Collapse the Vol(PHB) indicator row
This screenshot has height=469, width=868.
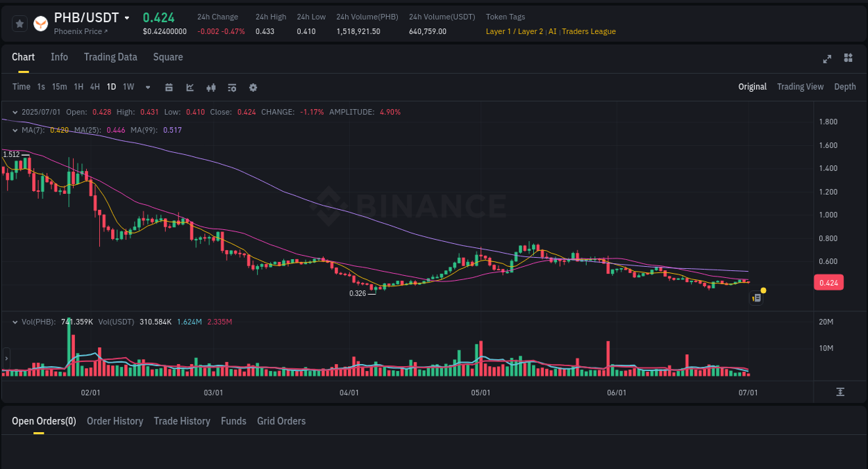[x=14, y=321]
